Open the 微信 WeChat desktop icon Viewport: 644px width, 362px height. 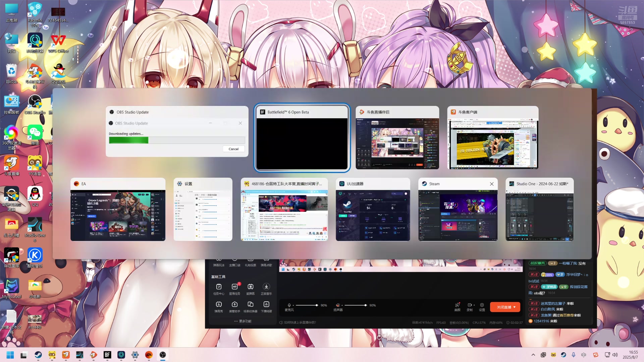pyautogui.click(x=35, y=135)
